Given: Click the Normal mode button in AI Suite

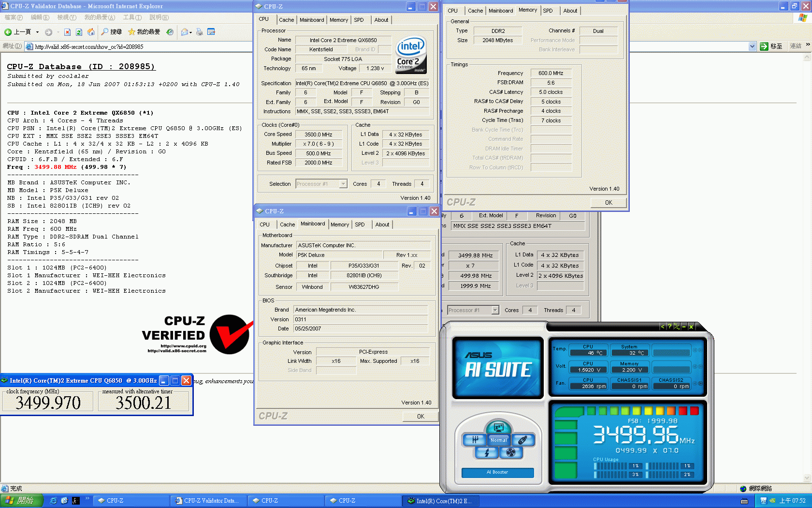Looking at the screenshot, I should [x=498, y=440].
